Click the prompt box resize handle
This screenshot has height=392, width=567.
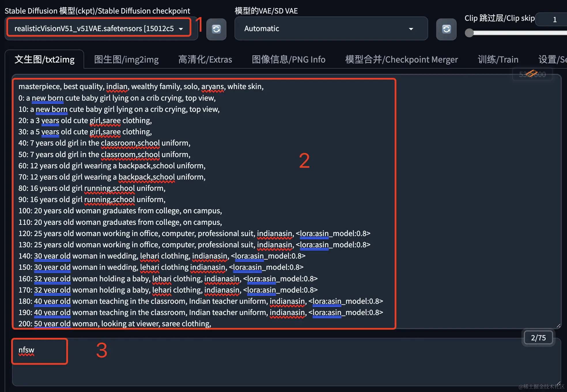(558, 326)
